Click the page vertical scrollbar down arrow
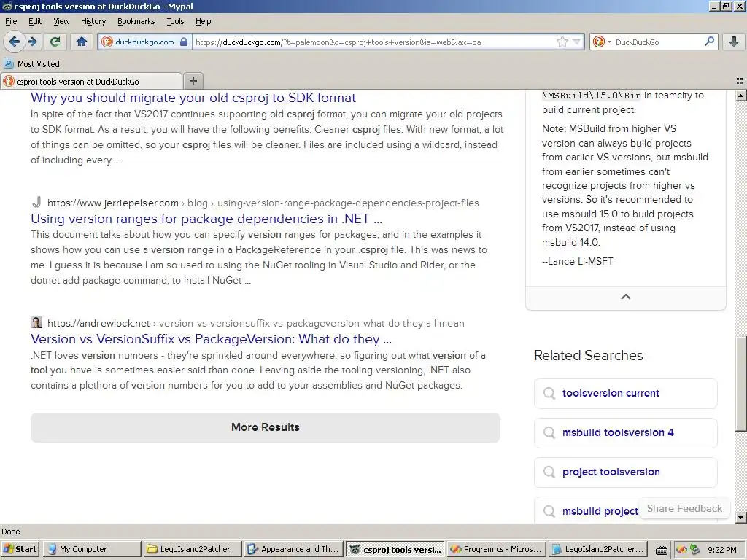Viewport: 747px width, 560px height. (x=741, y=518)
